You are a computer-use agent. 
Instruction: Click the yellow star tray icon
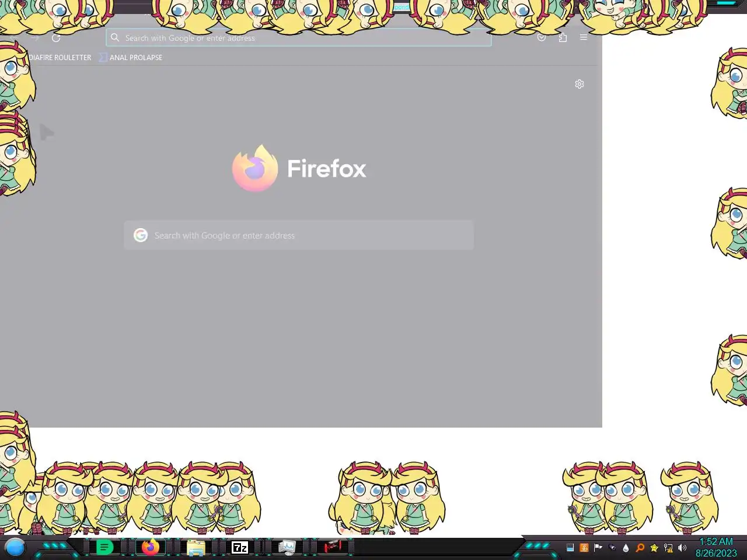tap(654, 548)
